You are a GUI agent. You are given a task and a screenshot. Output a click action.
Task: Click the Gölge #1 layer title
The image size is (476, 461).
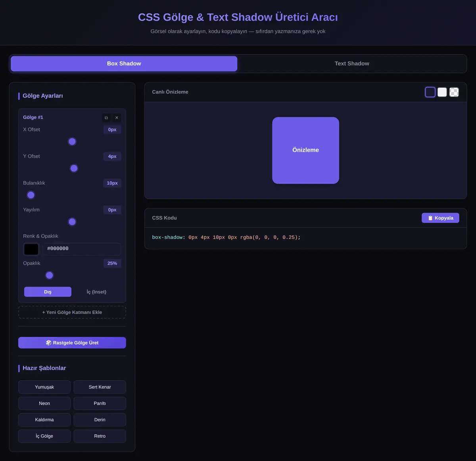[x=33, y=117]
